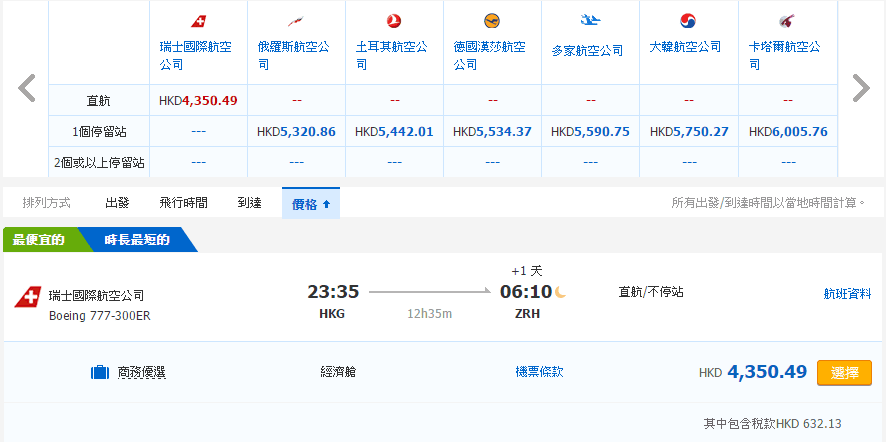Click the briefcase icon beside 商務優選
886x442 pixels.
(100, 373)
